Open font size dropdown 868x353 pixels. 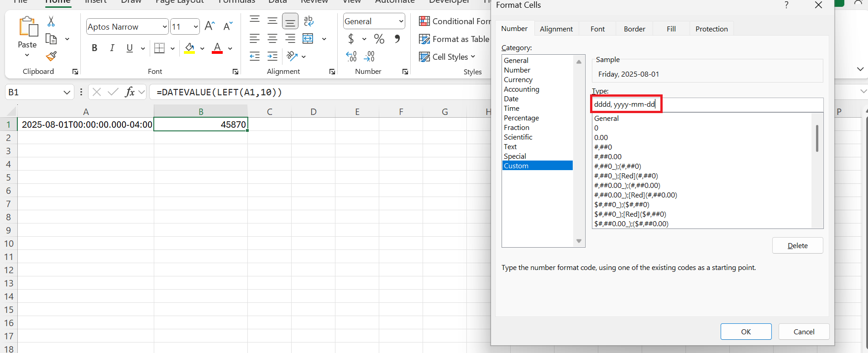(x=196, y=27)
